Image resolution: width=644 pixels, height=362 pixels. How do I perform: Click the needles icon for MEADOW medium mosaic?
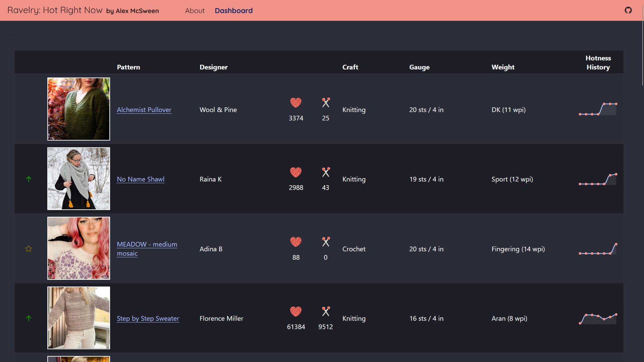[326, 242]
